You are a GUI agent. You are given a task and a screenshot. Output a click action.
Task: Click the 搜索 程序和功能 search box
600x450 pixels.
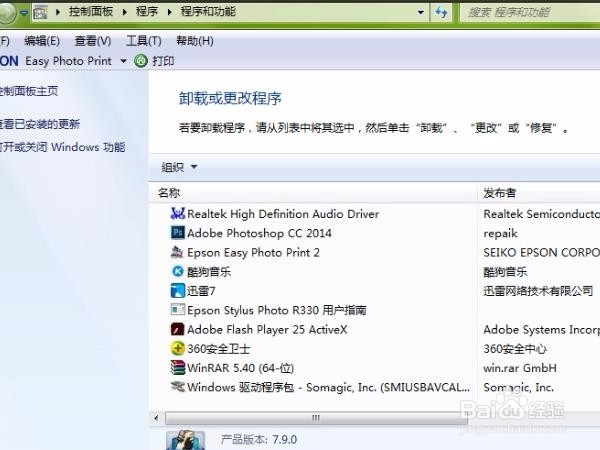pyautogui.click(x=530, y=13)
